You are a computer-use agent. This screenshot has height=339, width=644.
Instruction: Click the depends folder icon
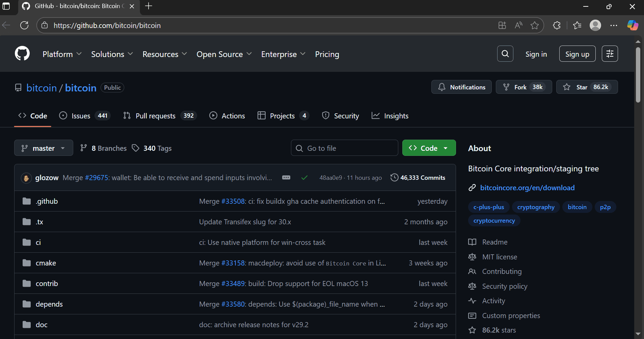[x=27, y=304]
